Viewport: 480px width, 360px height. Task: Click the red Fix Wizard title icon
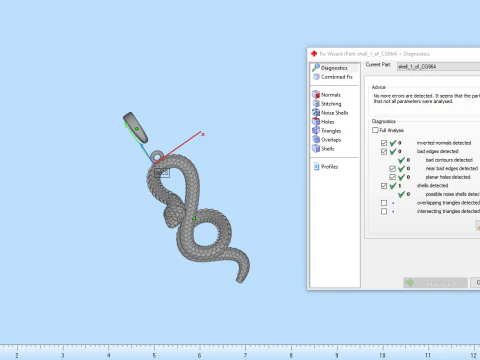point(314,54)
